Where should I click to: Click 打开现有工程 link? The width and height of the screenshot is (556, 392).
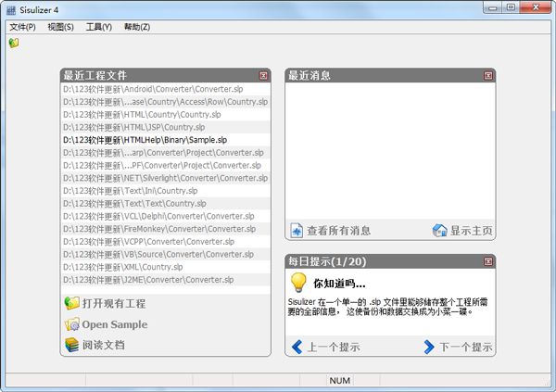[114, 304]
